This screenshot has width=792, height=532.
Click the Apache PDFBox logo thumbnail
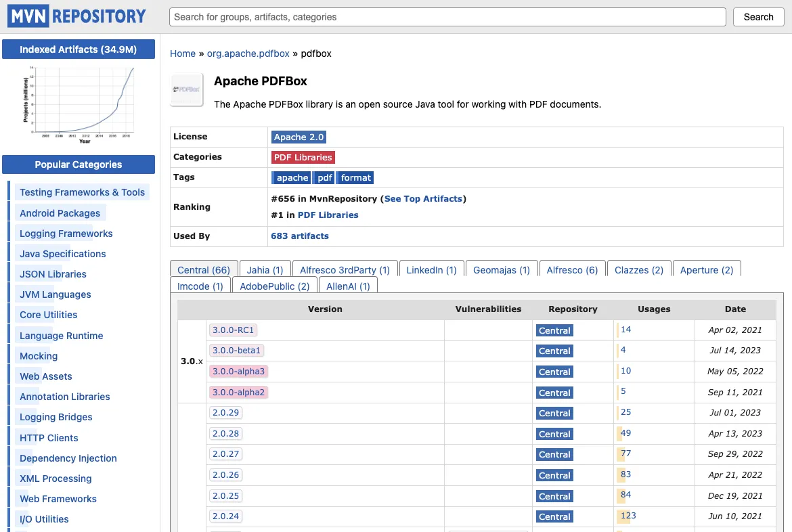(187, 89)
